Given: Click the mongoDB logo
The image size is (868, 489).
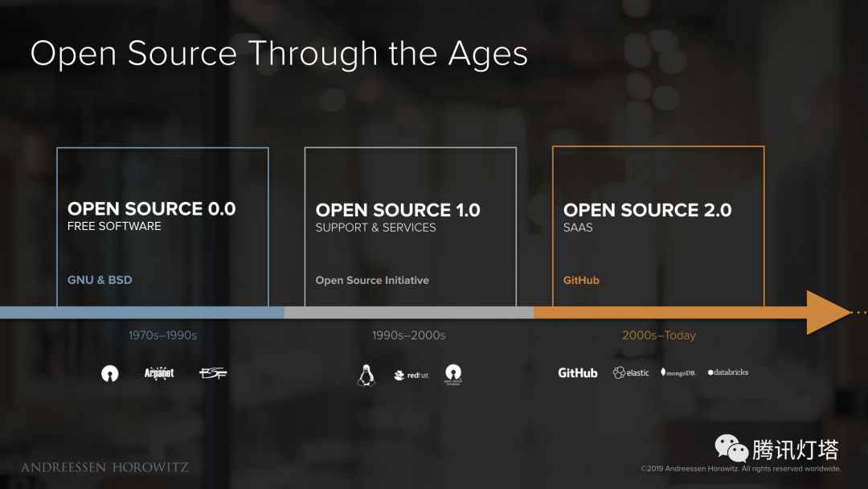Looking at the screenshot, I should [x=678, y=372].
